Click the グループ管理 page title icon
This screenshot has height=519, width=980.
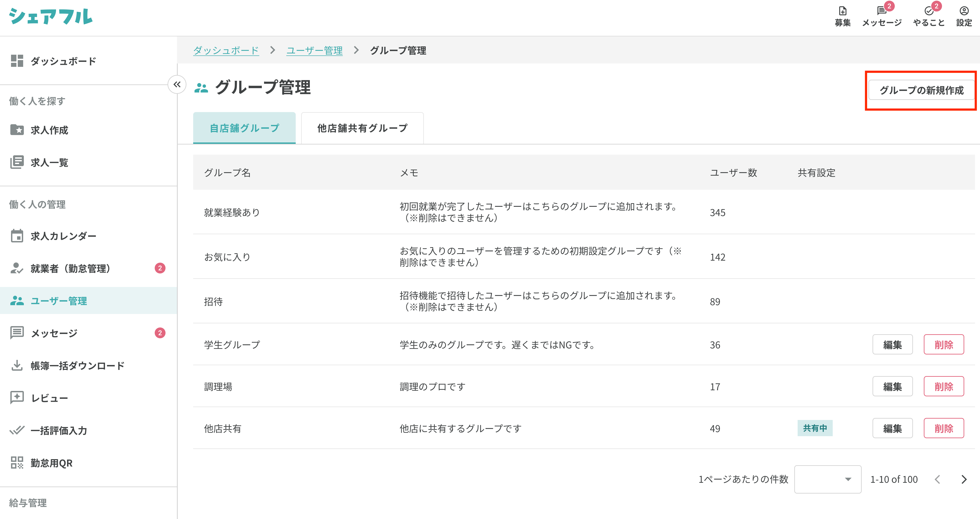[x=201, y=88]
